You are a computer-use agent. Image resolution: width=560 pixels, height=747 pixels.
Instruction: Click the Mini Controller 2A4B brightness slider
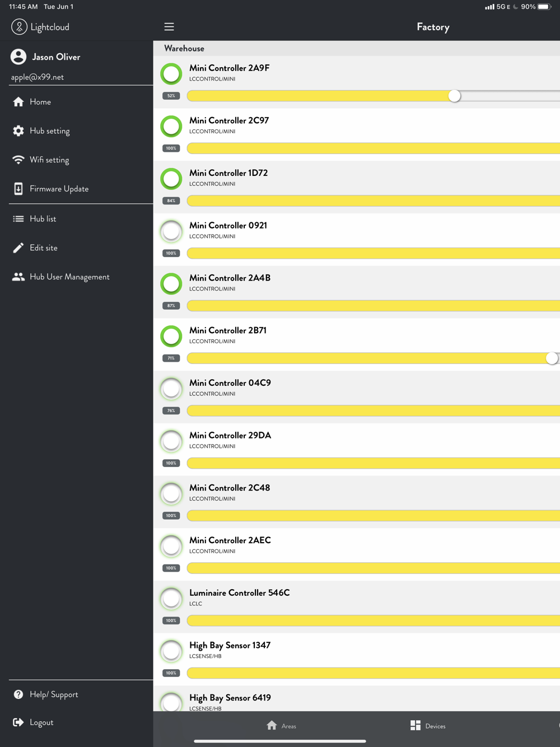tap(374, 306)
